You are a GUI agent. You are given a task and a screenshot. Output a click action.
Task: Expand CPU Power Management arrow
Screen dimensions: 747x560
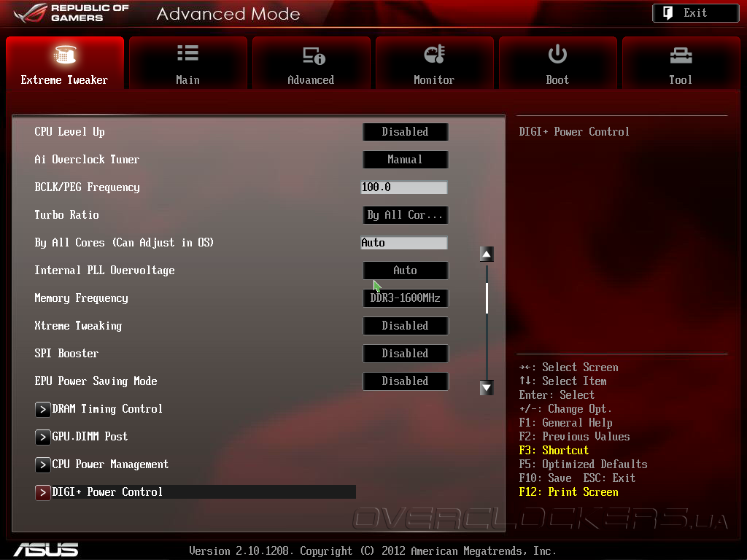tap(43, 464)
